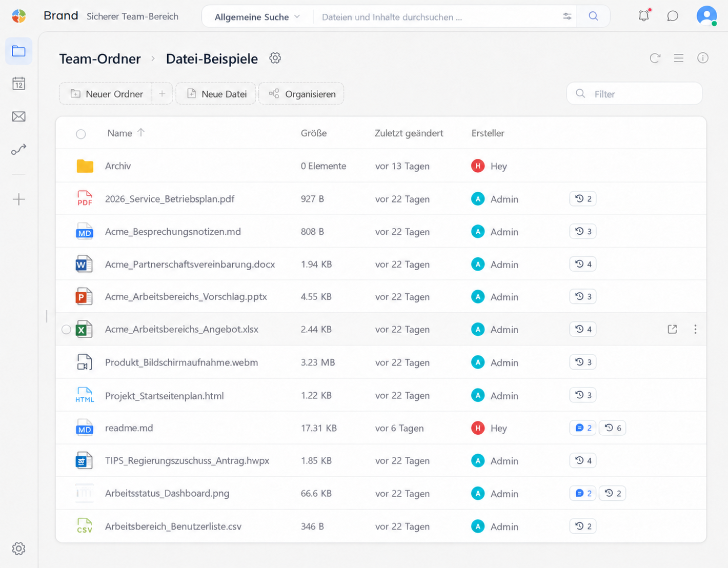Go to Team-Ordner breadcrumb
The image size is (728, 568).
[x=100, y=59]
